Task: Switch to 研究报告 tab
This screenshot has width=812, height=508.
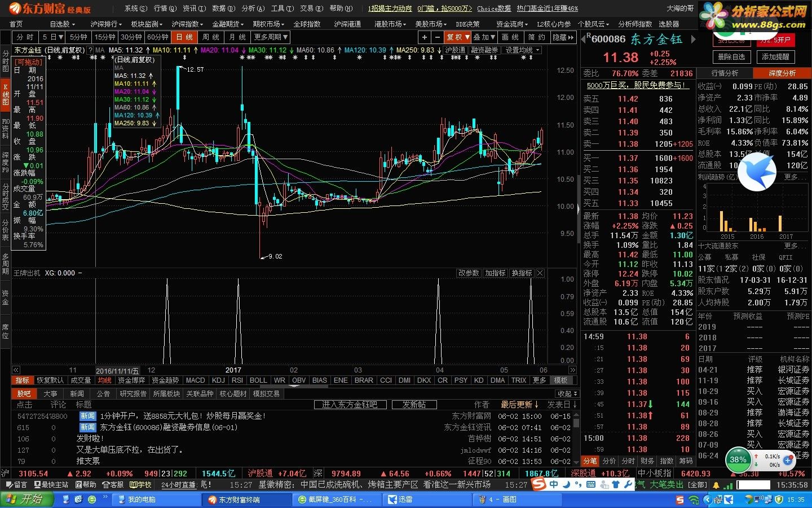Action: click(133, 394)
